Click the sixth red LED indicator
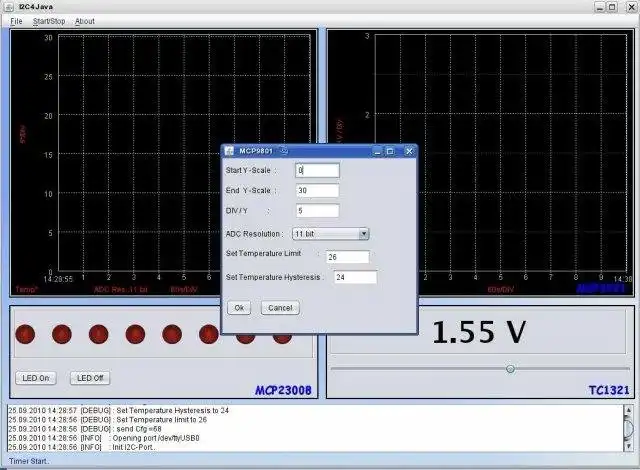The image size is (640, 470). pyautogui.click(x=209, y=334)
